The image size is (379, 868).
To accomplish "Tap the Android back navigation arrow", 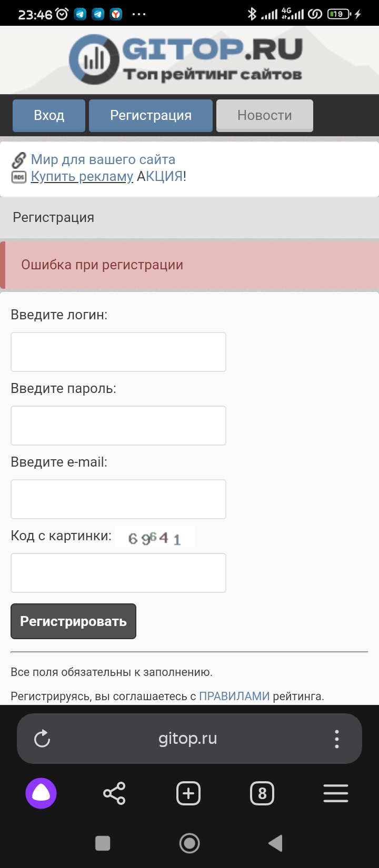I will tap(275, 843).
